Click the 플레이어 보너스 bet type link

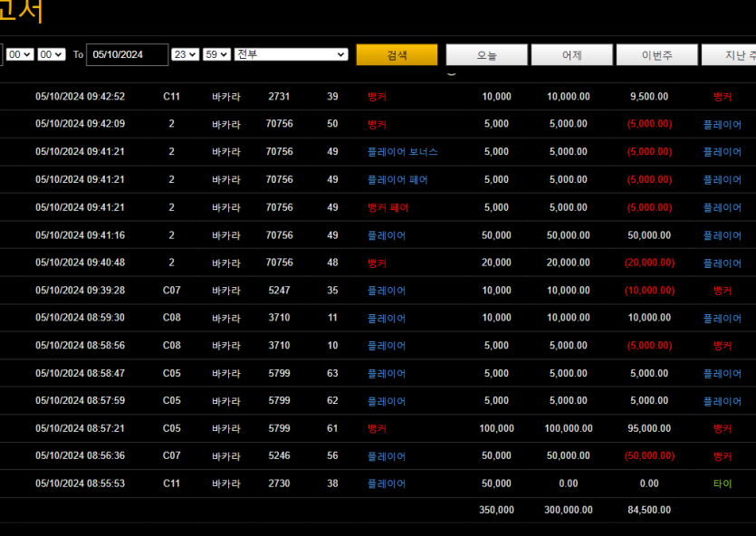pos(402,152)
